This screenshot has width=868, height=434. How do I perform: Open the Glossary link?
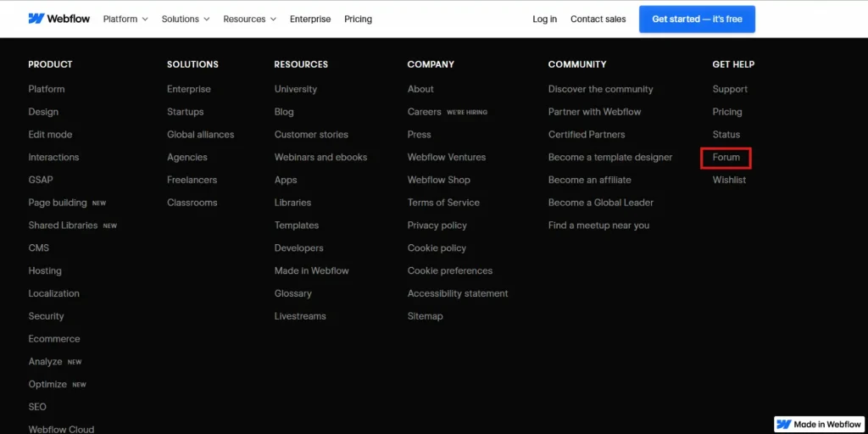[292, 293]
